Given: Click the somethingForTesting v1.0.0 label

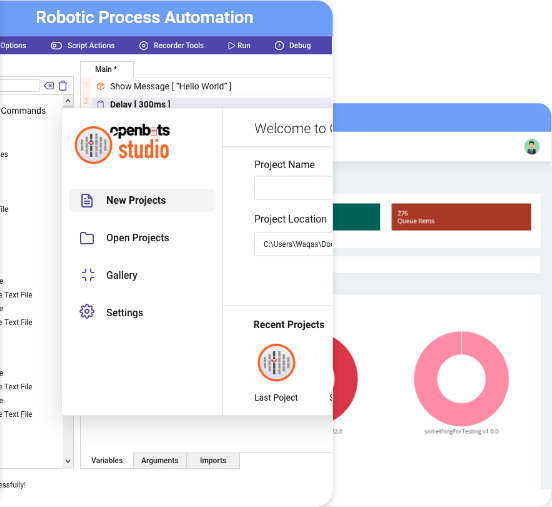Looking at the screenshot, I should [x=462, y=432].
